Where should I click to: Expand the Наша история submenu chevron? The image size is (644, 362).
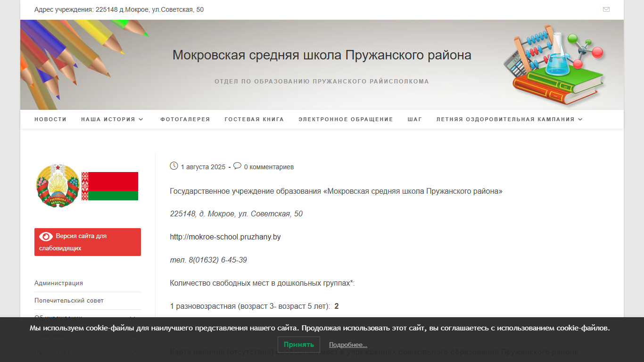click(x=140, y=120)
